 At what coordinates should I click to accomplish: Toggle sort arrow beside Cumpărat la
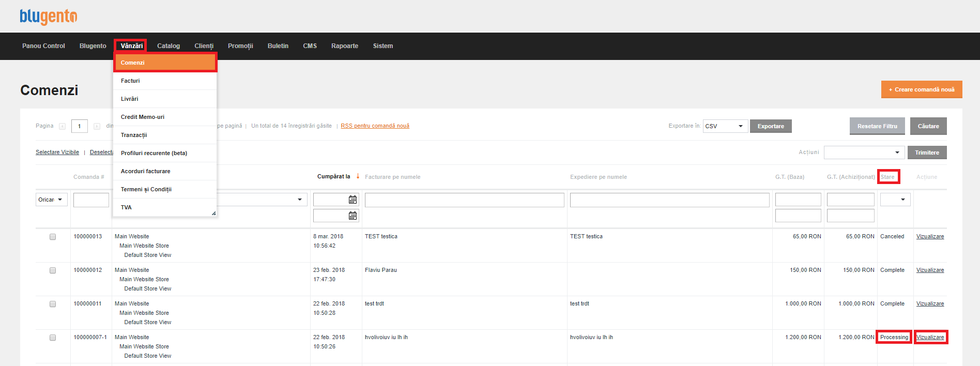[358, 176]
